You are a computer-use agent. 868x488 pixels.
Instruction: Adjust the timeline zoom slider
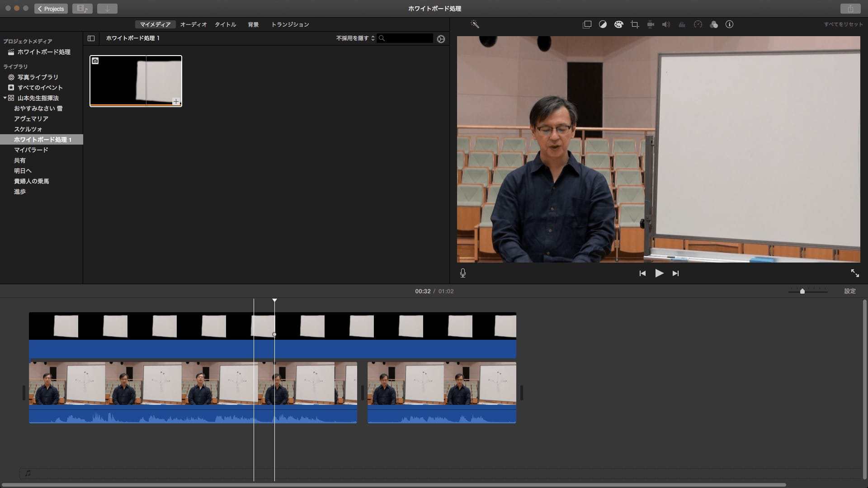pos(802,291)
